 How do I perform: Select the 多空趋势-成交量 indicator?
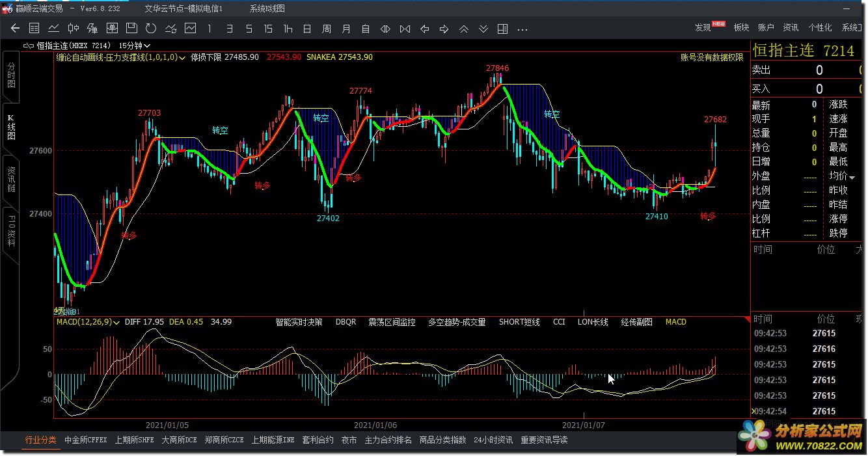(x=457, y=322)
